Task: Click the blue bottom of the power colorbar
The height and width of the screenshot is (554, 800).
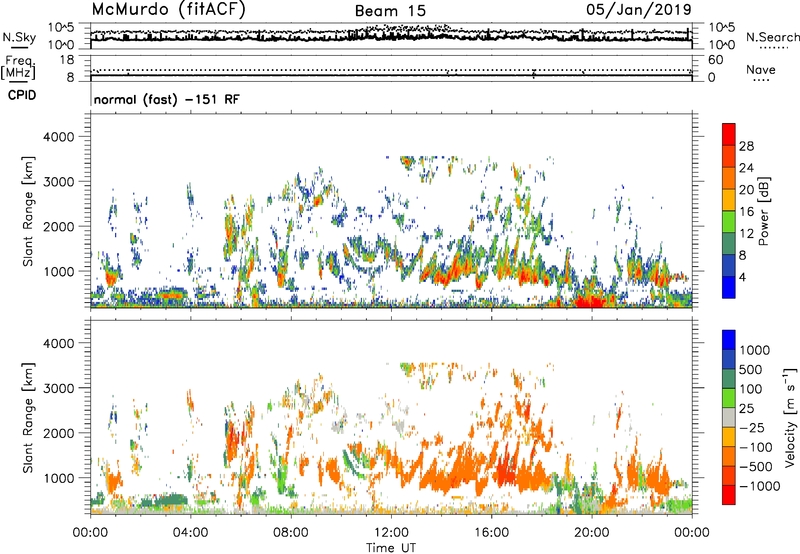Action: pos(729,287)
